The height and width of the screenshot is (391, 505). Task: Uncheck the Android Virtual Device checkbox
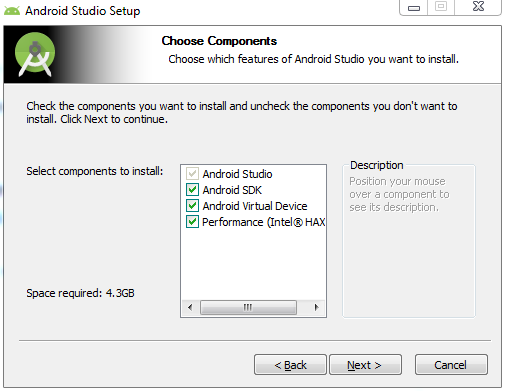[192, 206]
